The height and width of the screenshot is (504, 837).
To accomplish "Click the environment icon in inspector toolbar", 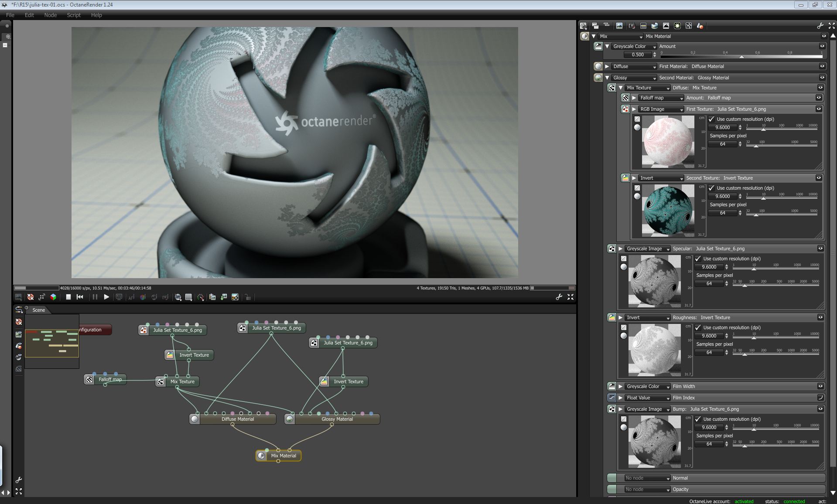I will coord(655,26).
